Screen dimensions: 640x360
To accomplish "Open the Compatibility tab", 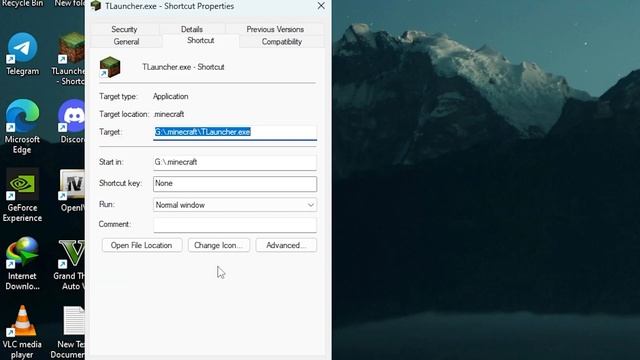I will (x=282, y=42).
